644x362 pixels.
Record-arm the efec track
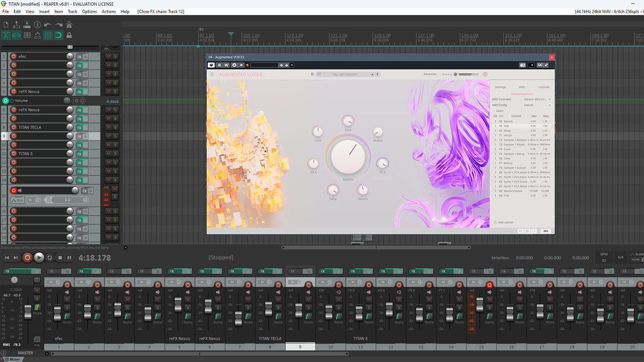click(x=13, y=57)
